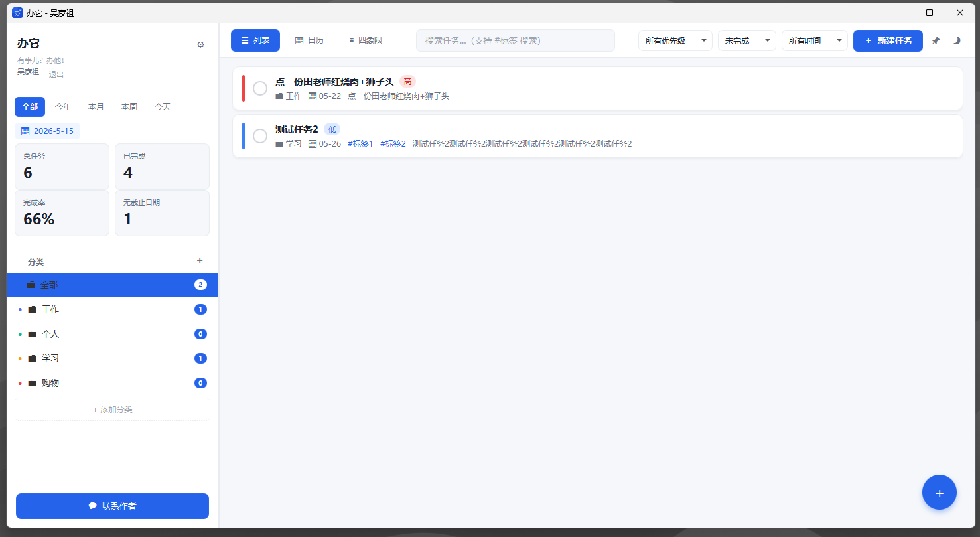
Task: Click the 高 priority badge
Action: (x=407, y=82)
